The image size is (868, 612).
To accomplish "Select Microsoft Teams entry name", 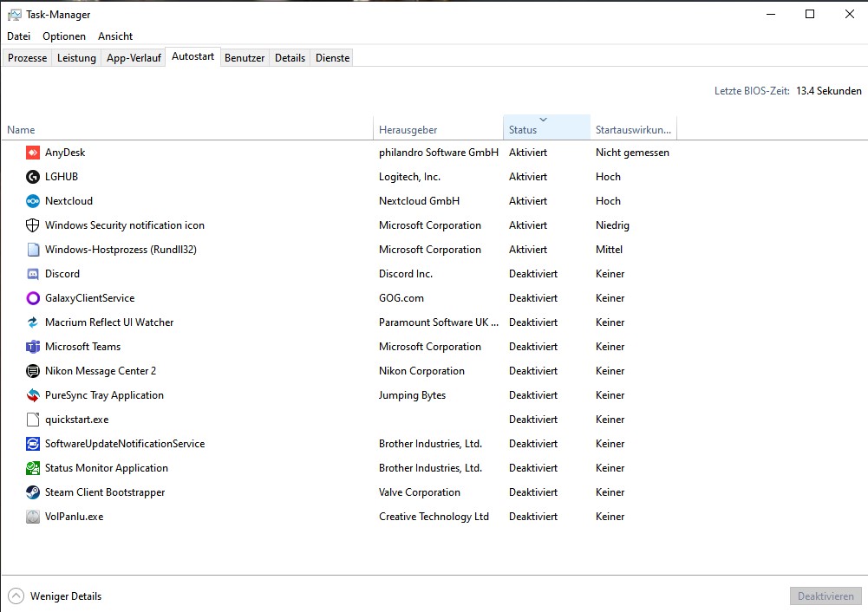I will (x=82, y=347).
